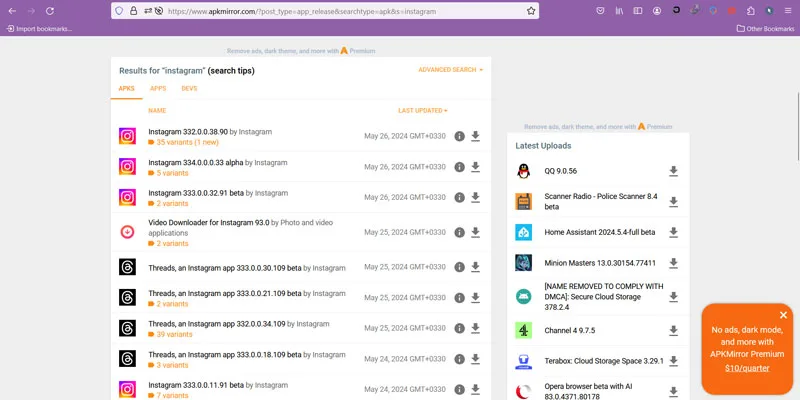Expand the Advanced Search dropdown
This screenshot has width=800, height=400.
pyautogui.click(x=451, y=69)
